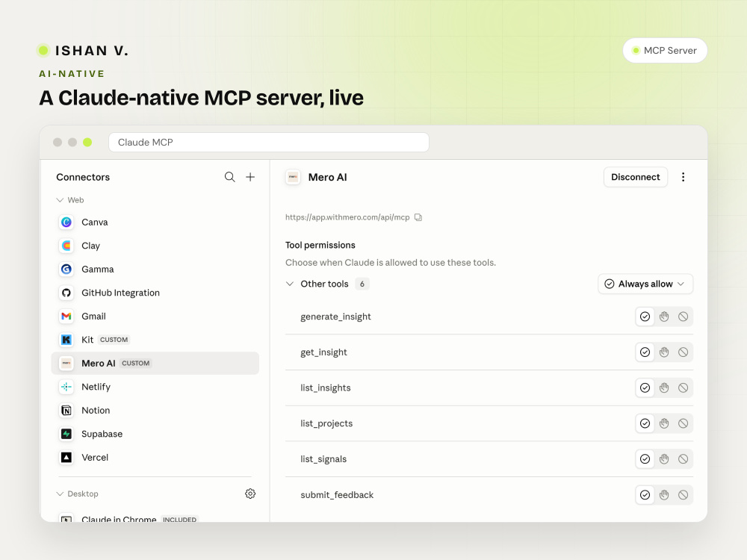Allow get_insight with checkmark option
This screenshot has height=560, width=747.
[x=645, y=352]
